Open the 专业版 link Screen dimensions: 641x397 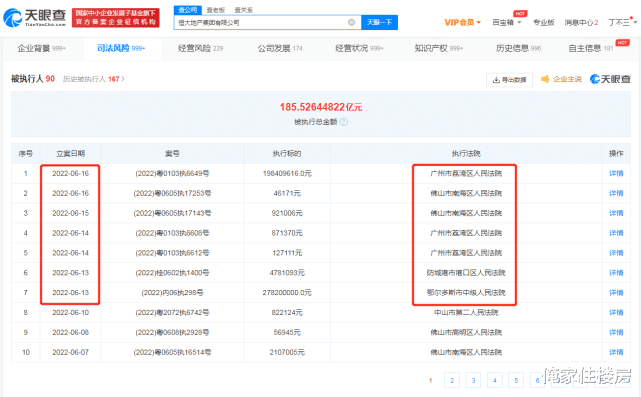click(x=544, y=22)
